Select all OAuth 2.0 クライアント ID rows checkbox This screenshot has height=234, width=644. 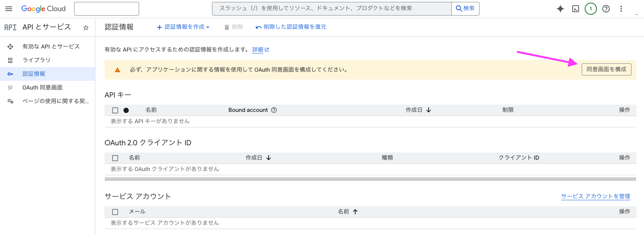click(115, 158)
